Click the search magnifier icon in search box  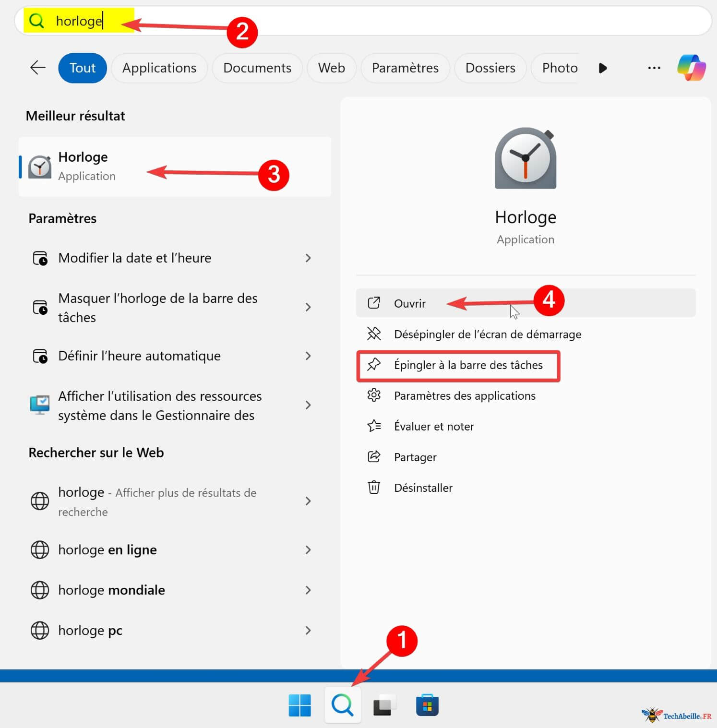(37, 21)
